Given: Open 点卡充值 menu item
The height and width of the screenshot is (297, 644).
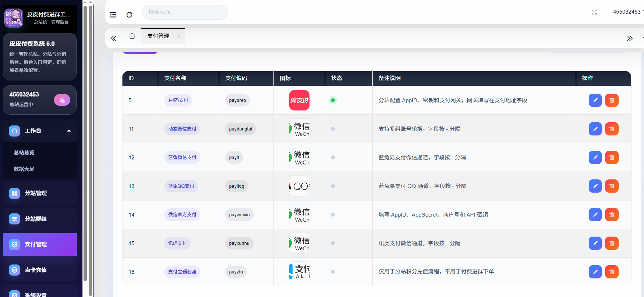Looking at the screenshot, I should point(40,270).
